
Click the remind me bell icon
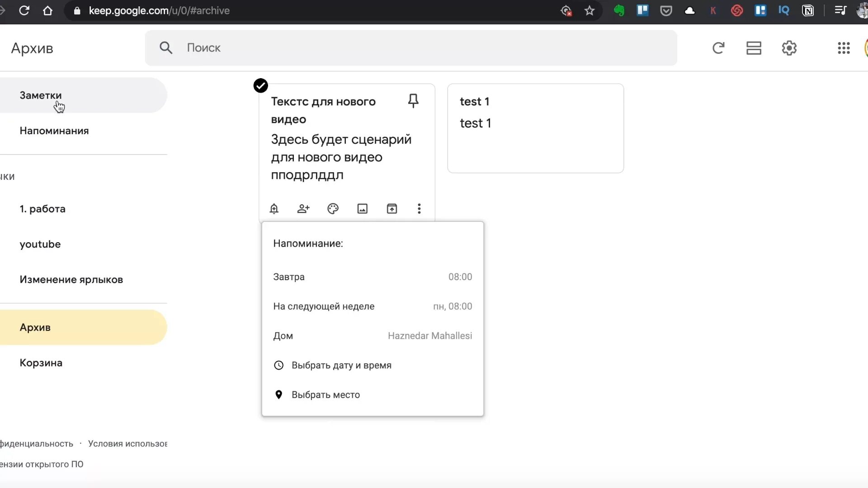[274, 209]
